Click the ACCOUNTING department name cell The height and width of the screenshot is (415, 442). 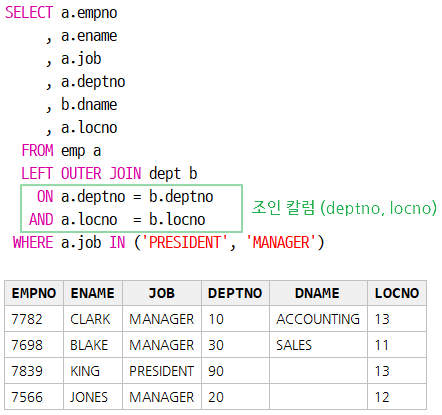pyautogui.click(x=318, y=319)
